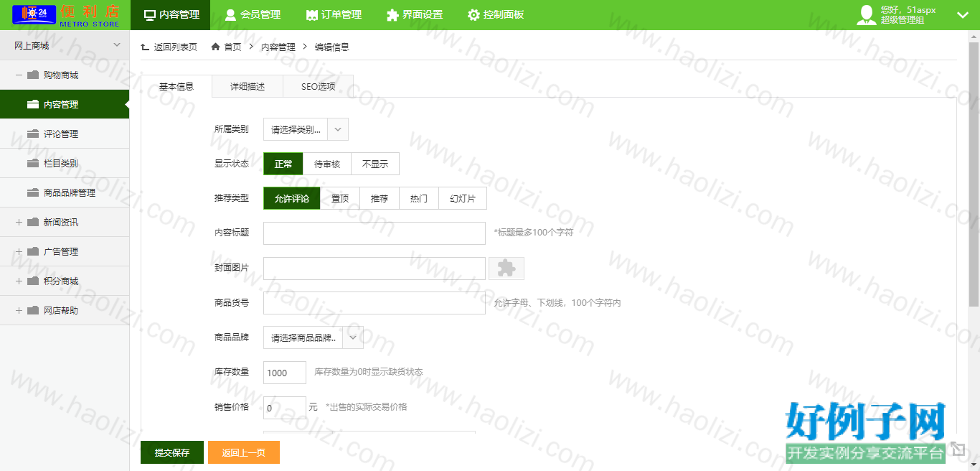Set display status to 待审核
This screenshot has height=471, width=980.
coord(327,164)
